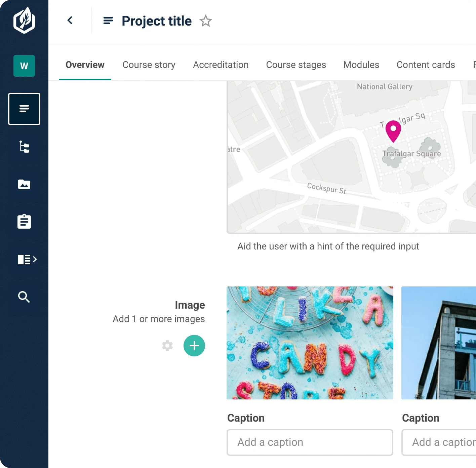The height and width of the screenshot is (468, 476).
Task: Focus the caption field under candy image
Action: tap(310, 442)
